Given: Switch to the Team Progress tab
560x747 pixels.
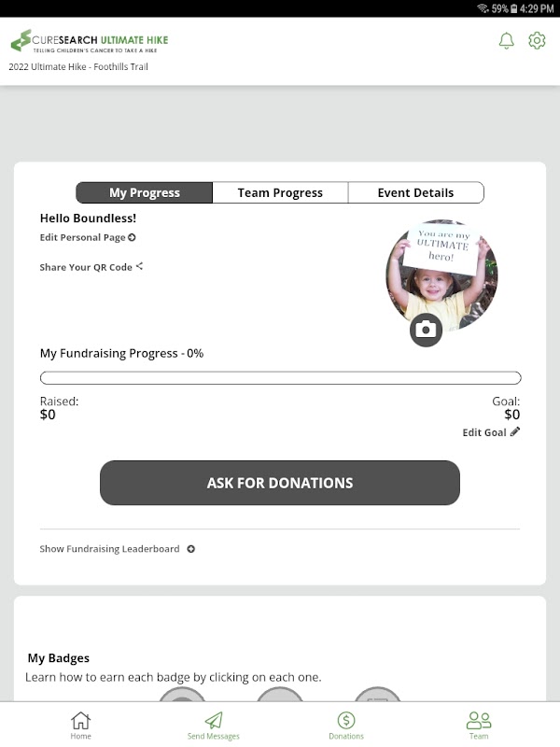Looking at the screenshot, I should (280, 192).
